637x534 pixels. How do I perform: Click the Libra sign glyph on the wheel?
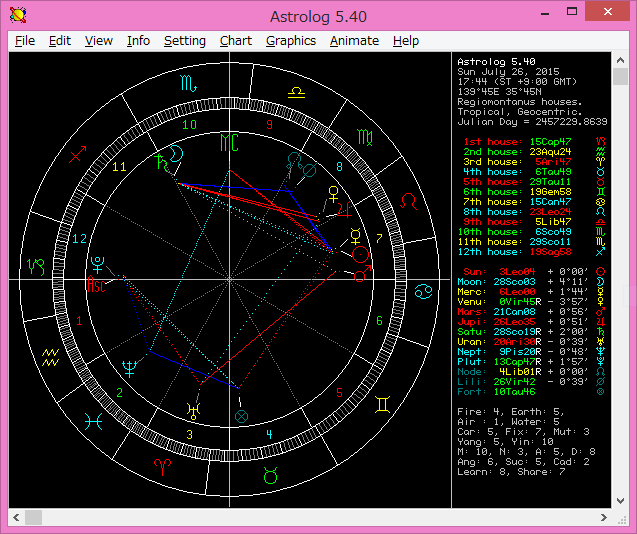(x=296, y=93)
